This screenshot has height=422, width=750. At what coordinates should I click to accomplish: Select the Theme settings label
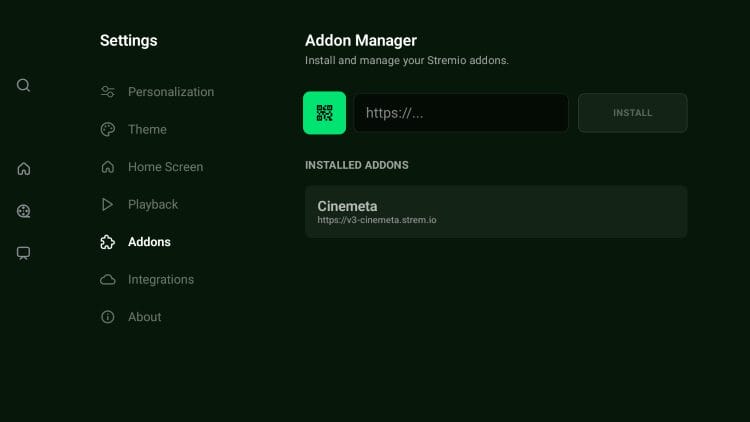(x=147, y=130)
